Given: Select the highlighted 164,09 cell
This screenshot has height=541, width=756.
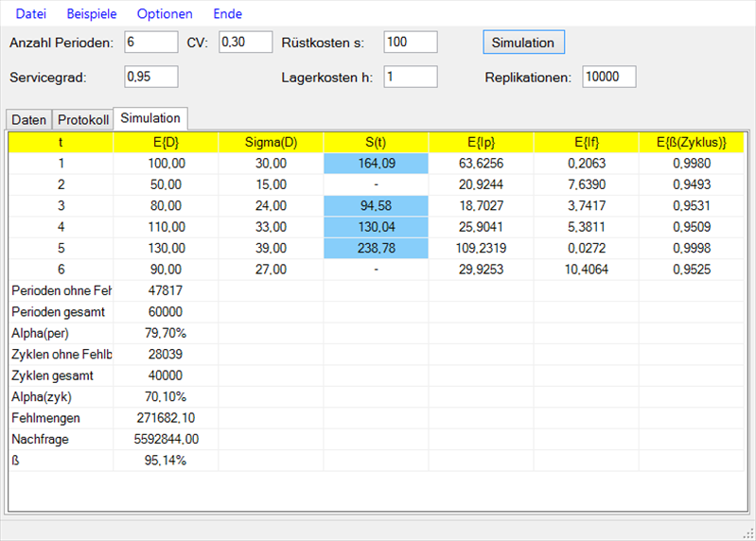Looking at the screenshot, I should point(376,164).
